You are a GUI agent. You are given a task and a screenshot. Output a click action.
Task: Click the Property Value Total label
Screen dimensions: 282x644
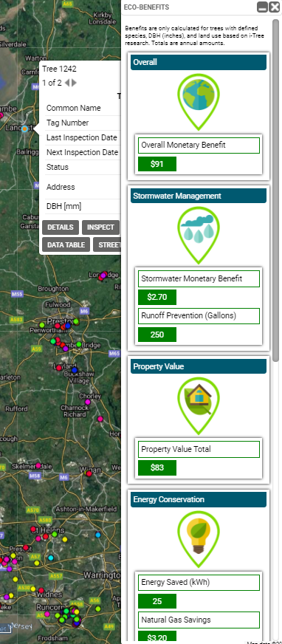click(x=199, y=449)
